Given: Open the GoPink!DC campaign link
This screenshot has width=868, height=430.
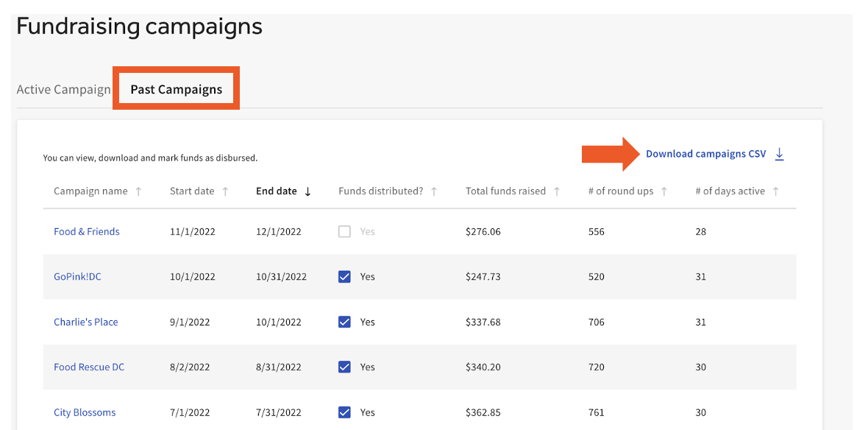Looking at the screenshot, I should (x=77, y=277).
